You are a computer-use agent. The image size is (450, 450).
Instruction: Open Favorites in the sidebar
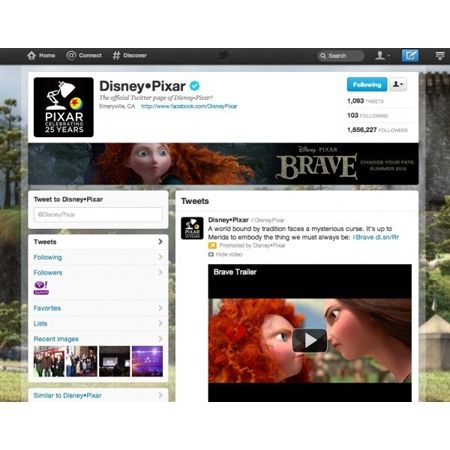(98, 308)
